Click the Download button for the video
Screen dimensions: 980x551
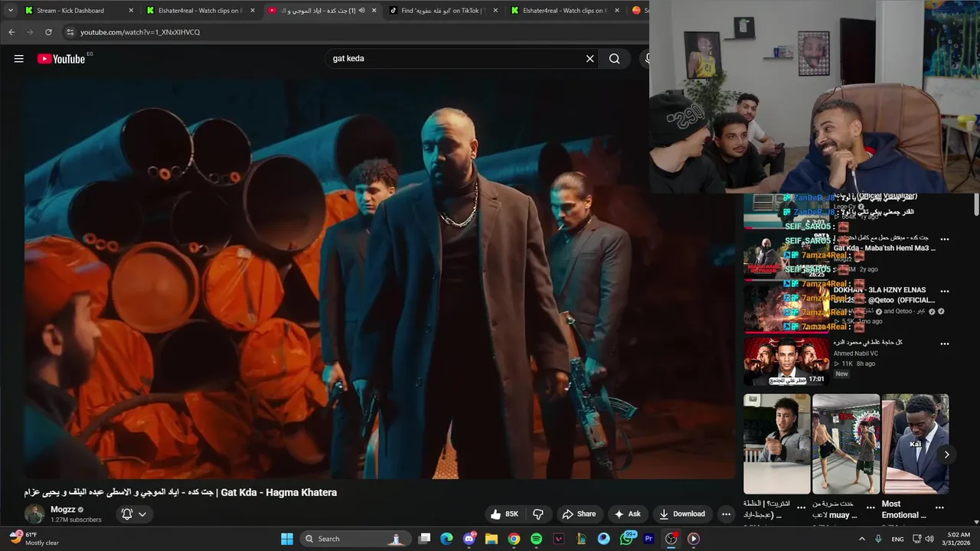pyautogui.click(x=681, y=514)
